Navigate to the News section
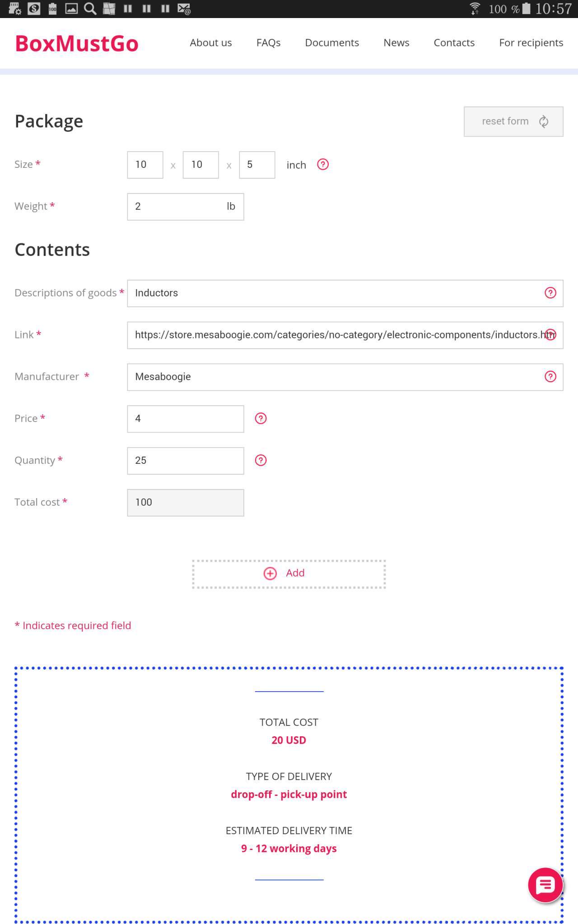The height and width of the screenshot is (924, 578). click(x=396, y=43)
